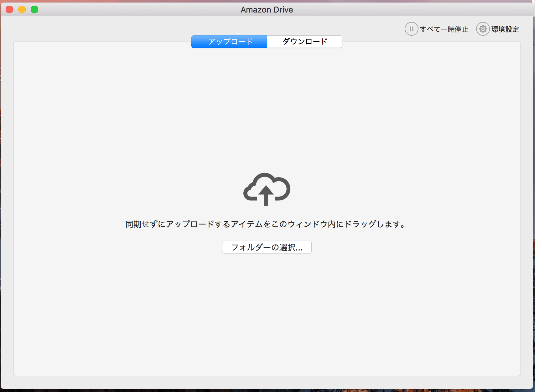
Task: Open Amazon Drive settings with the cogwheel
Action: click(x=483, y=28)
